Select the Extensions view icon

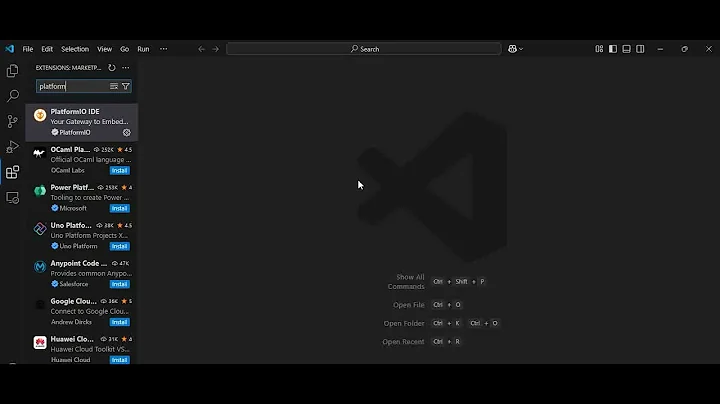[12, 172]
